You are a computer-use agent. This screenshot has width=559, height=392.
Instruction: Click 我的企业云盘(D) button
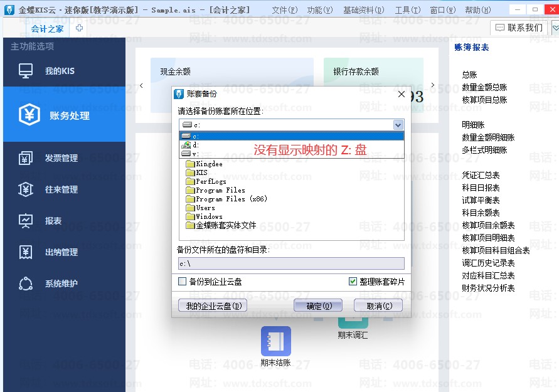[213, 306]
